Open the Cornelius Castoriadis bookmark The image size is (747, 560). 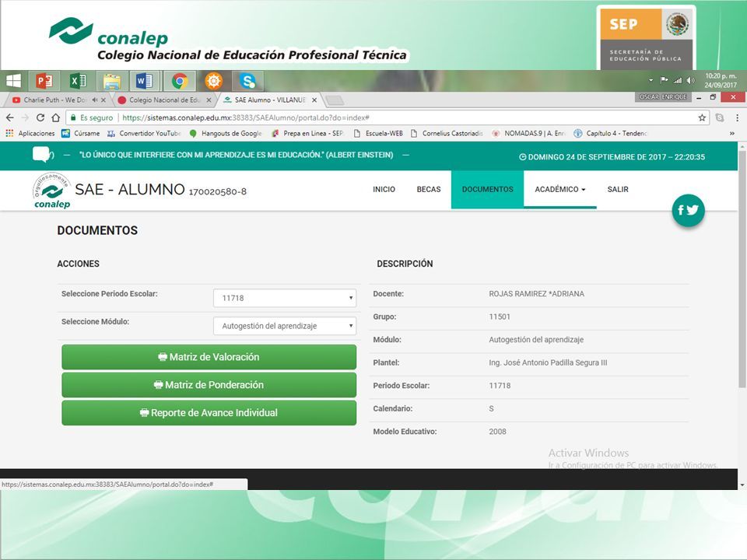point(447,133)
